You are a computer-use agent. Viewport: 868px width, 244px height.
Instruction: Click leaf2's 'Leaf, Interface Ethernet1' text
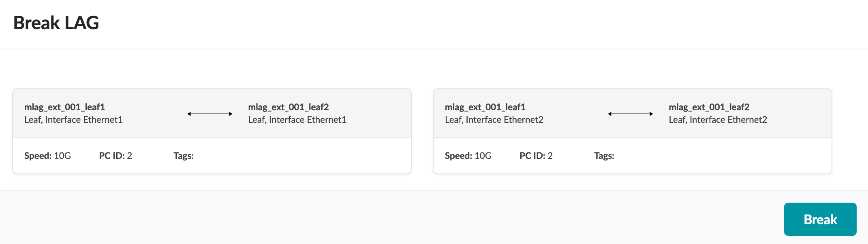(297, 120)
